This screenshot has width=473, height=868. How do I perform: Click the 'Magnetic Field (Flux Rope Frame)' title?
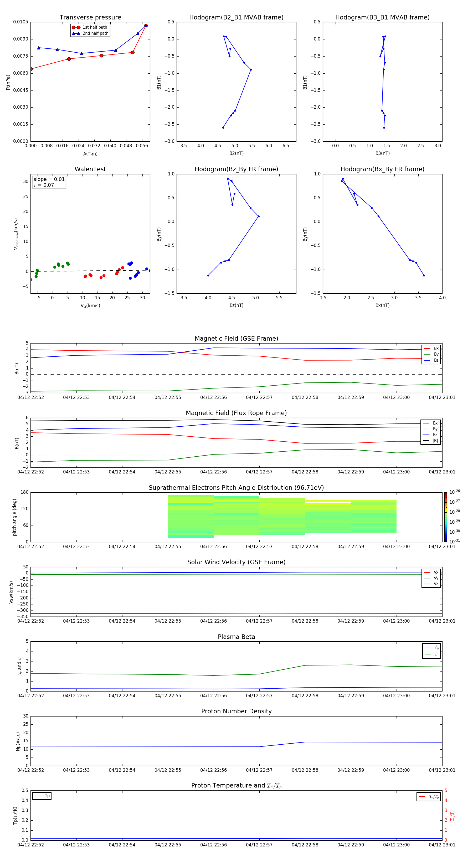(x=236, y=413)
